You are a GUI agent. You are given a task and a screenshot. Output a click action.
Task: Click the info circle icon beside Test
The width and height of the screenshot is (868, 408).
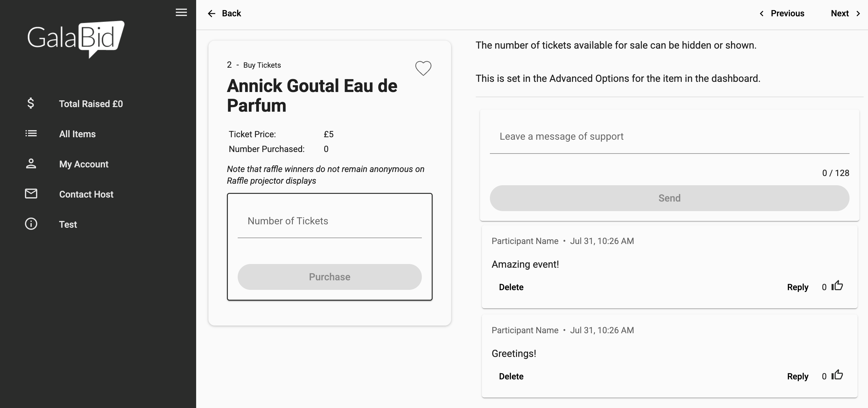tap(31, 224)
